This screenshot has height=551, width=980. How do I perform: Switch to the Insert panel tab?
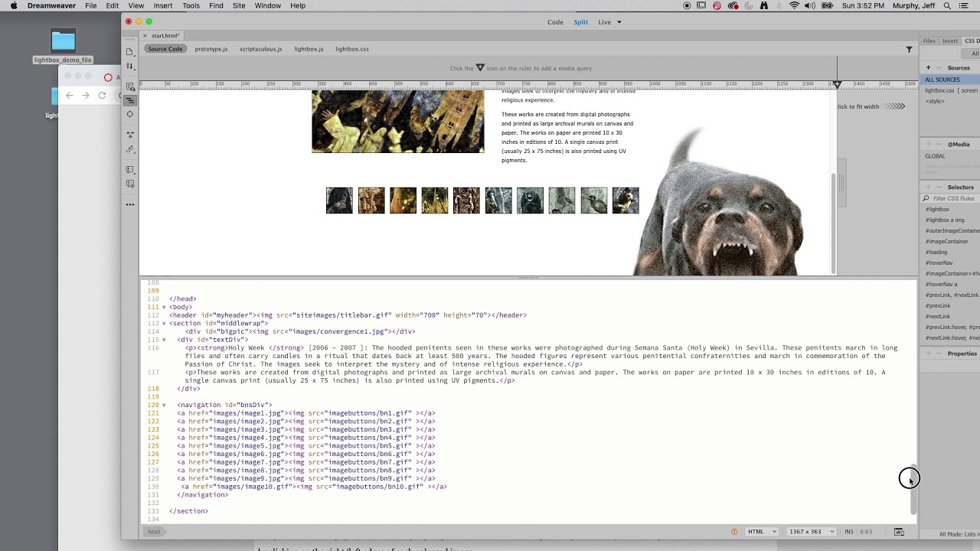point(950,41)
